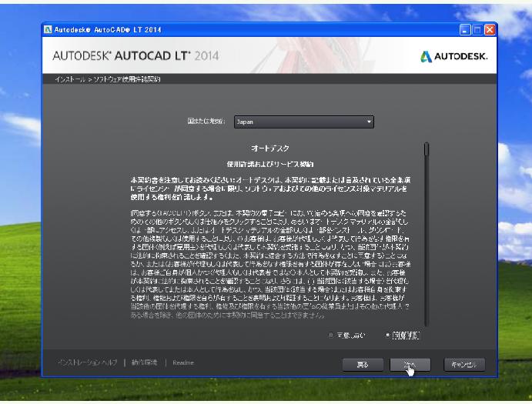Click the Autodesk logo in header
532x404 pixels.
click(x=454, y=56)
